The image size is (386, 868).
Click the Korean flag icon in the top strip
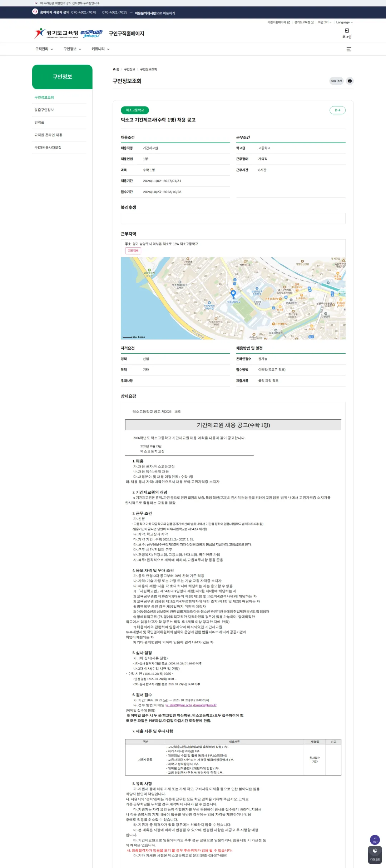[x=36, y=3]
